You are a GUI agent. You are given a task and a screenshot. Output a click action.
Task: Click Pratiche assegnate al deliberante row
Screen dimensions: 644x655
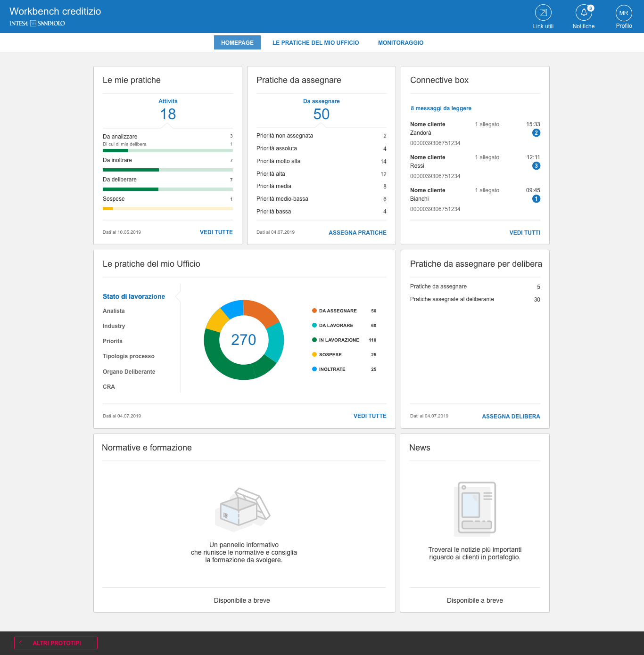coord(475,299)
